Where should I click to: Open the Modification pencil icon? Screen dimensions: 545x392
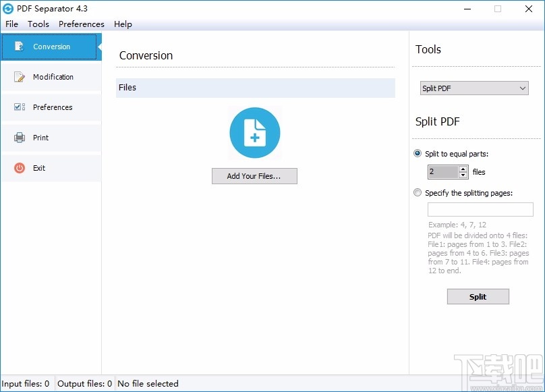[18, 76]
